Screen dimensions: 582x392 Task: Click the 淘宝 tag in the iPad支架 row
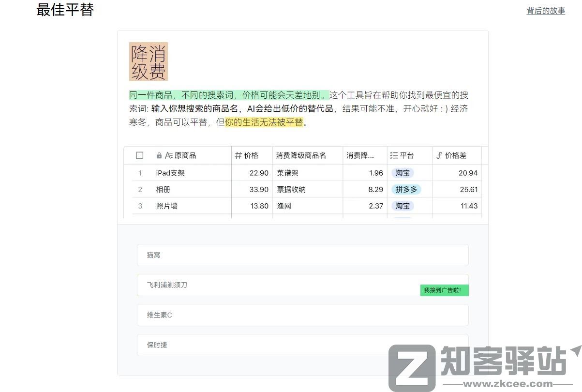pyautogui.click(x=403, y=173)
